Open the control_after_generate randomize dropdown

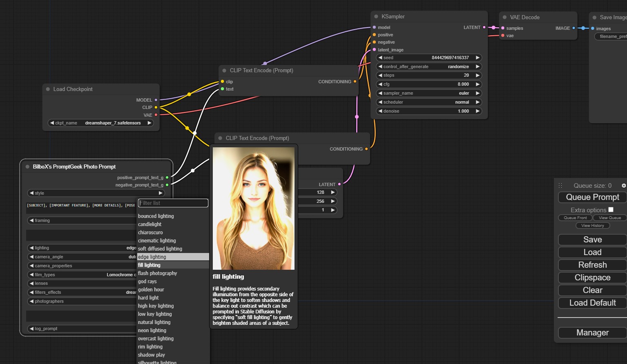429,67
